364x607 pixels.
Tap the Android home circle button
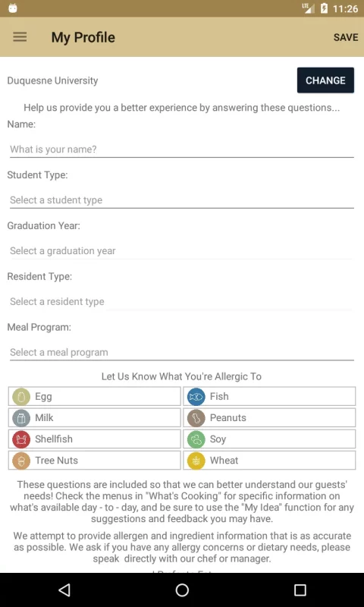click(x=182, y=590)
